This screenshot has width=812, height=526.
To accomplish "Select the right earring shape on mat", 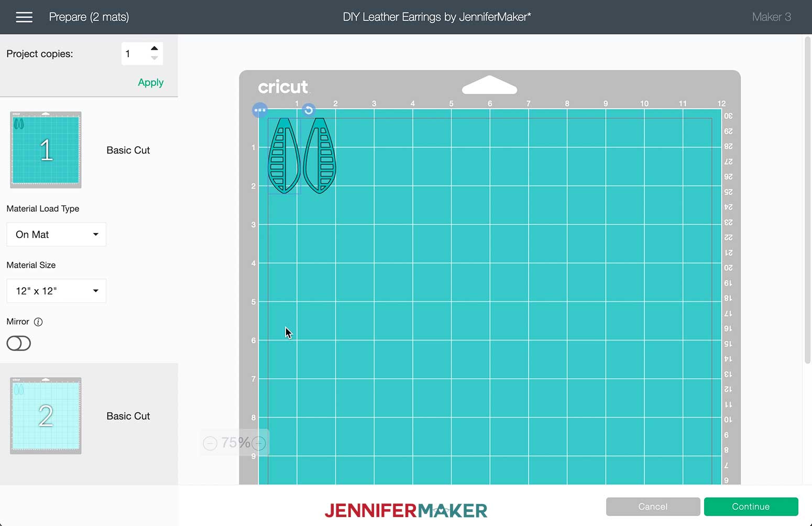I will coord(320,156).
